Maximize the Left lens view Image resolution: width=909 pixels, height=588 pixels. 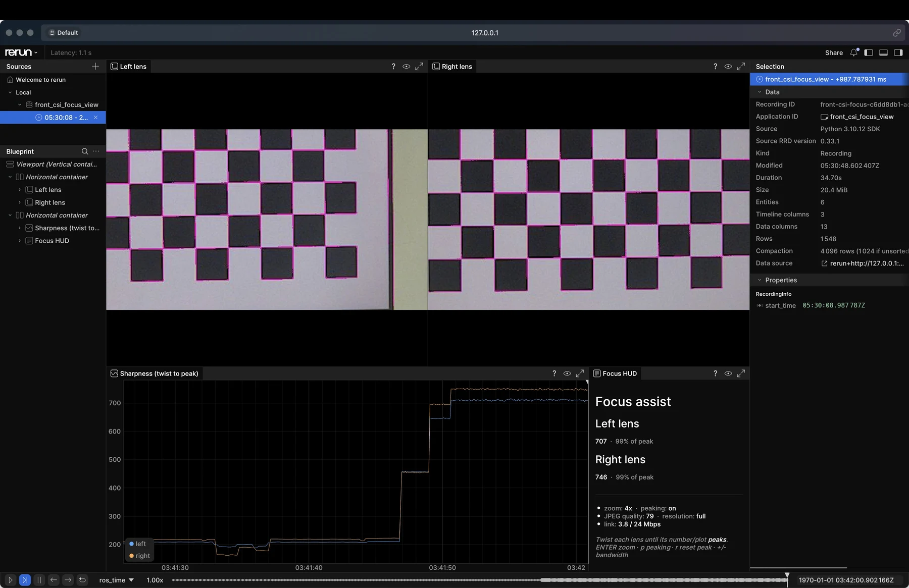(x=419, y=66)
